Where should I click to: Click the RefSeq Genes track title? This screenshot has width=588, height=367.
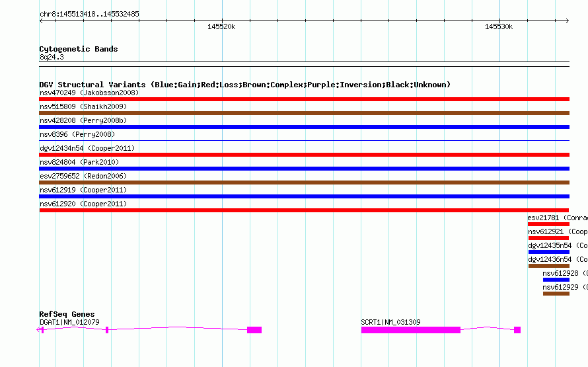coord(67,314)
